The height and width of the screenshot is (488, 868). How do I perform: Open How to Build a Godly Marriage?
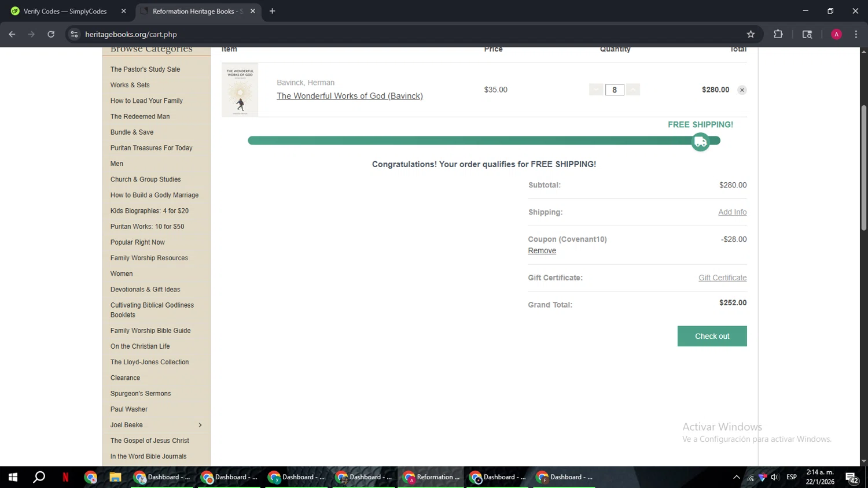155,195
